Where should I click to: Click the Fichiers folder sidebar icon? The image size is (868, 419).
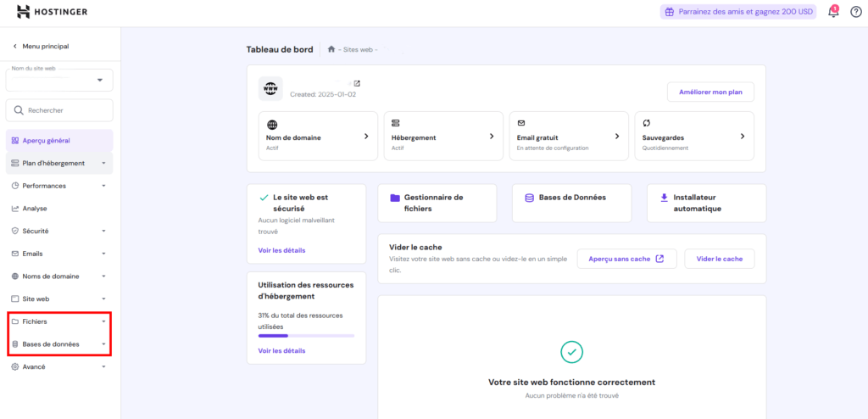[15, 321]
